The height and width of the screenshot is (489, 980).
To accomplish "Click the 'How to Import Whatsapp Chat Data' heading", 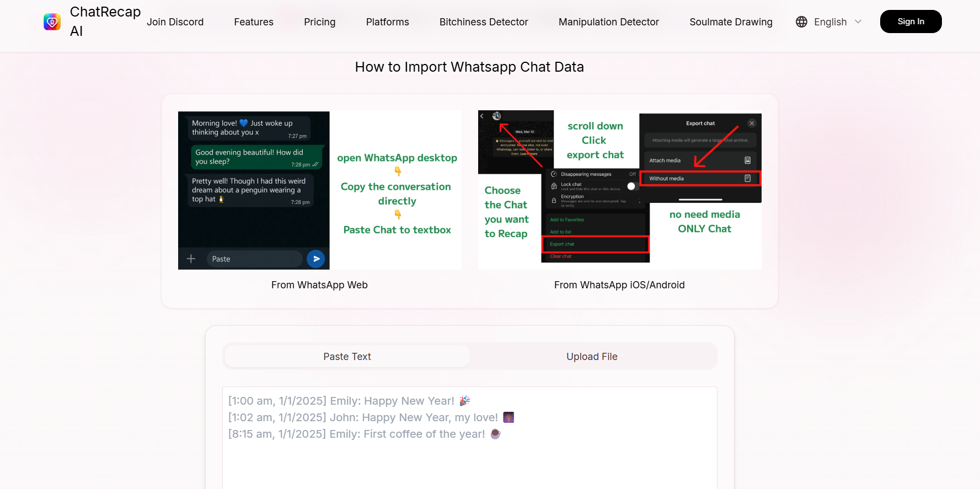I will (469, 67).
